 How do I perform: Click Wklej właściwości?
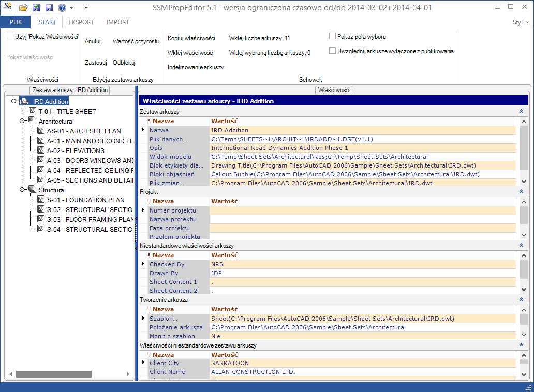190,53
